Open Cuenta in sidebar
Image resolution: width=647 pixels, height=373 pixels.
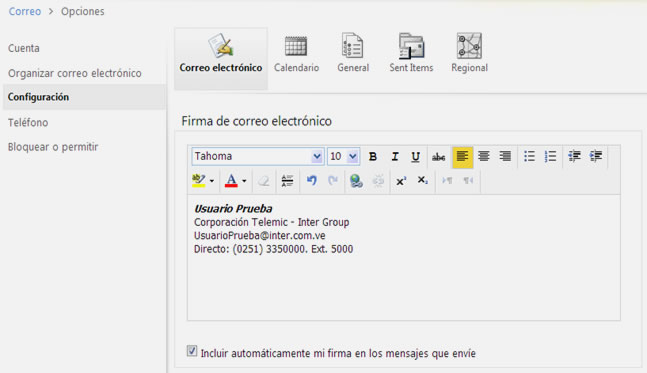(24, 48)
